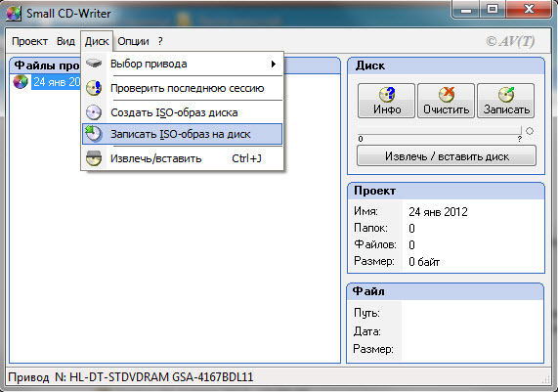Click the Извлечь / вставить диск button

[447, 156]
